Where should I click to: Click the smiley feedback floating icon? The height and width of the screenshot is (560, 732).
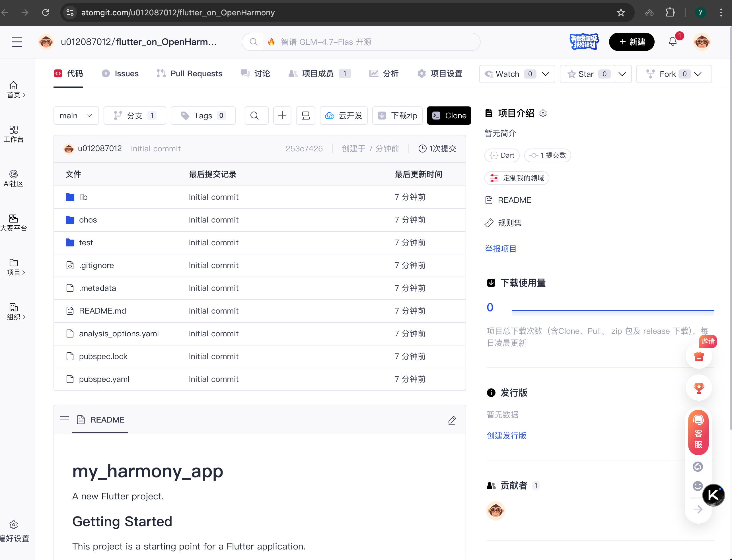698,486
